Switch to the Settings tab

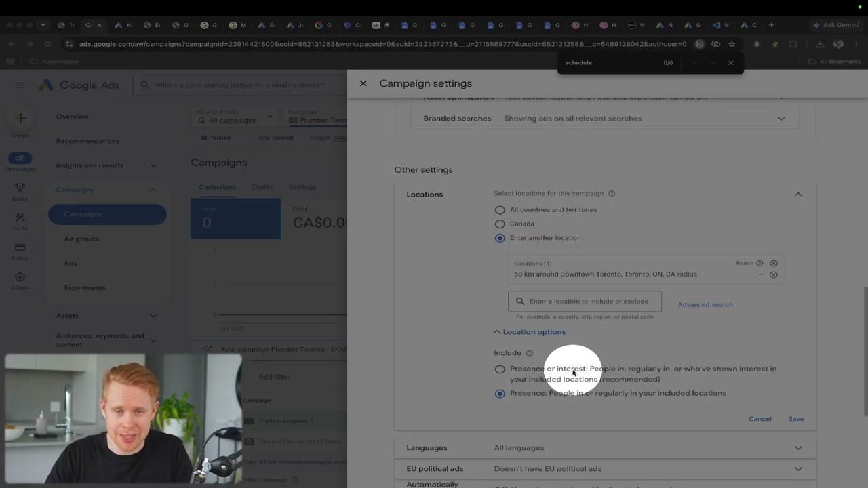point(302,187)
